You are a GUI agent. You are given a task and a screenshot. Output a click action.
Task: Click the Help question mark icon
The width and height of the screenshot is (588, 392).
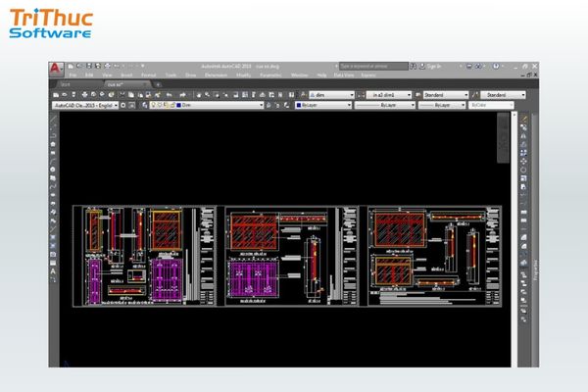click(496, 66)
